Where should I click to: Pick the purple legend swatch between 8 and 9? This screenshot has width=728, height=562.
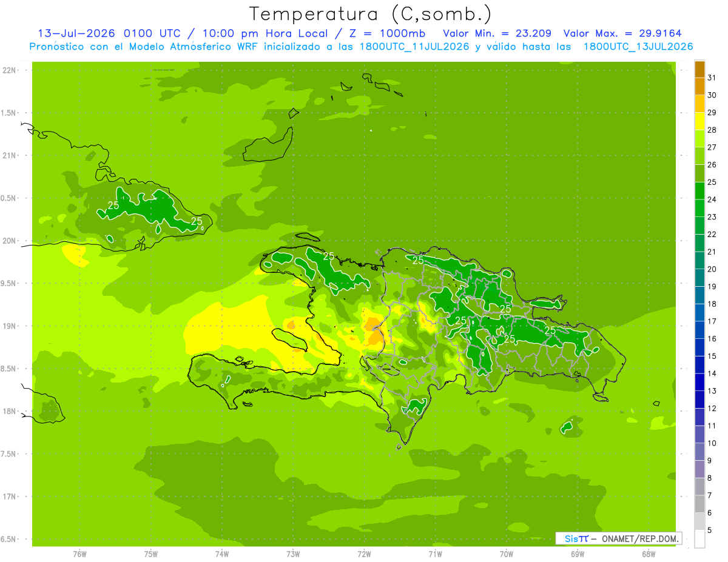699,469
